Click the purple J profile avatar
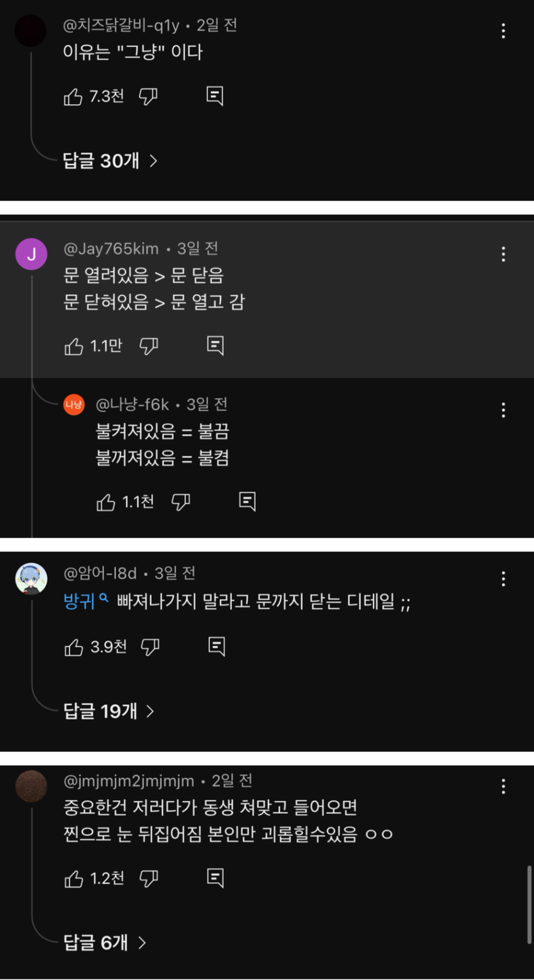This screenshot has height=980, width=534. point(31,254)
